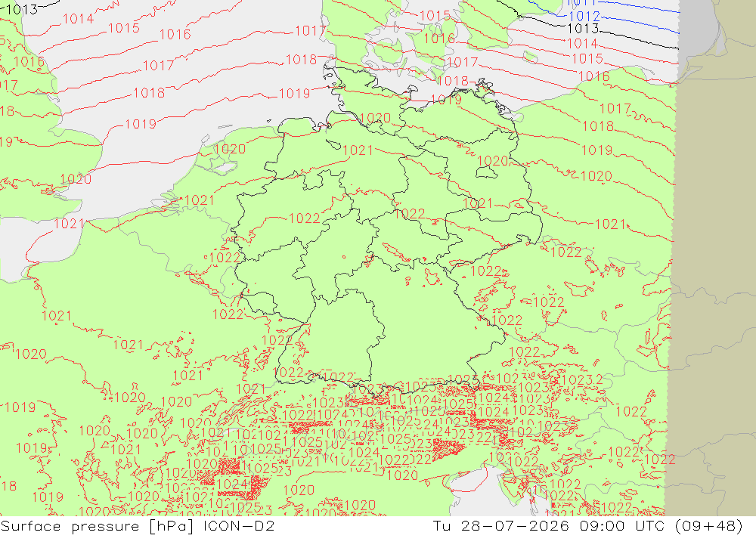Select the 'ICON-D2' model name text
The height and width of the screenshot is (554, 756).
coord(239,525)
